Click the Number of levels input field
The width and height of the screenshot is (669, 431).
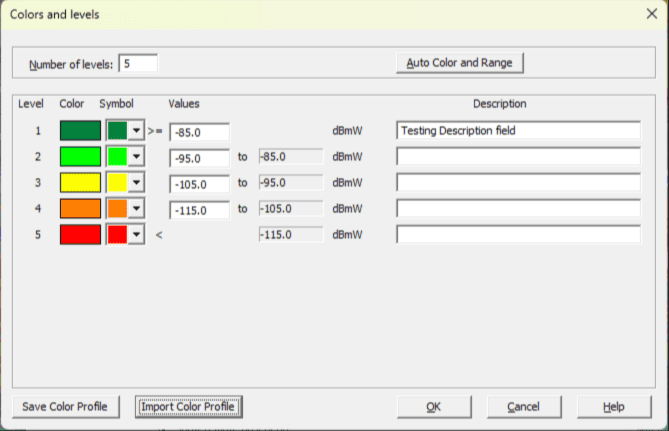point(137,64)
